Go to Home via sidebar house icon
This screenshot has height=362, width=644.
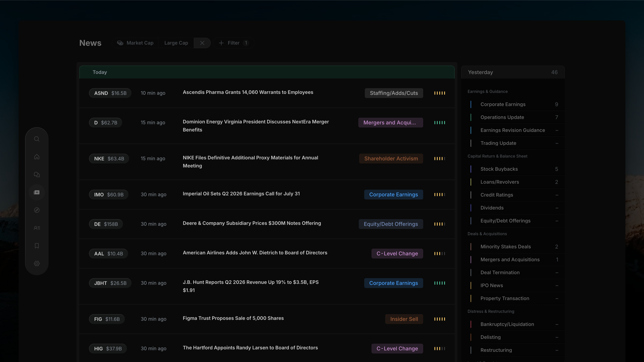[37, 157]
